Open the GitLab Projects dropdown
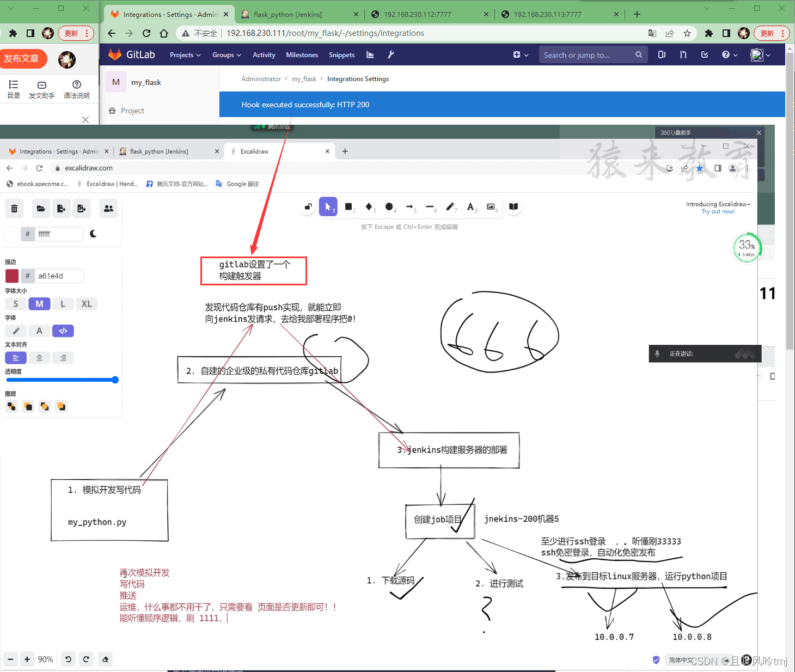The width and height of the screenshot is (795, 672). (185, 54)
